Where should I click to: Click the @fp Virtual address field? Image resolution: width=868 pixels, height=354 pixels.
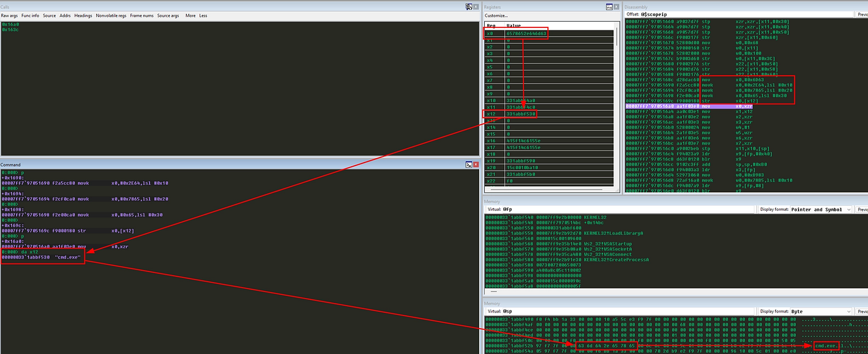click(629, 210)
